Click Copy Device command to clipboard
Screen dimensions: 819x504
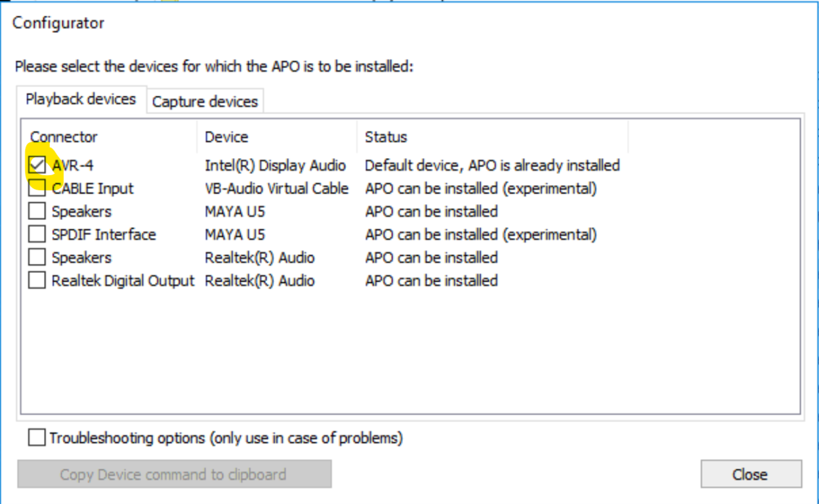pyautogui.click(x=174, y=474)
